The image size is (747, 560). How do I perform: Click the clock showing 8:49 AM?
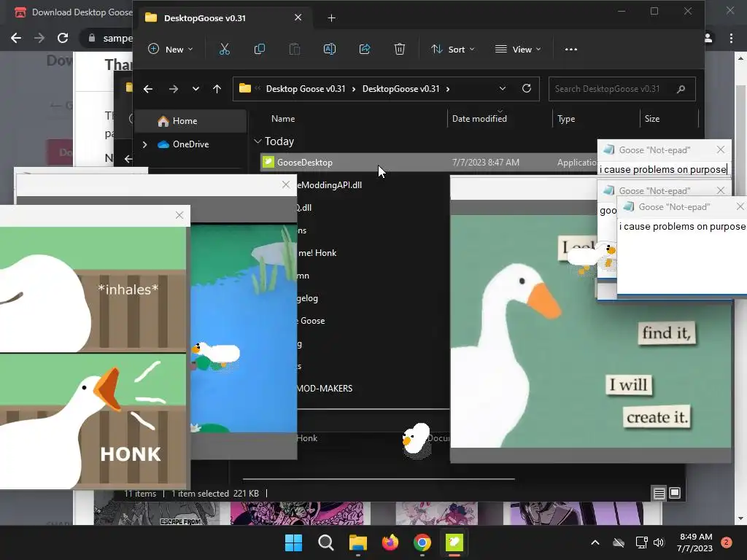[x=695, y=542]
